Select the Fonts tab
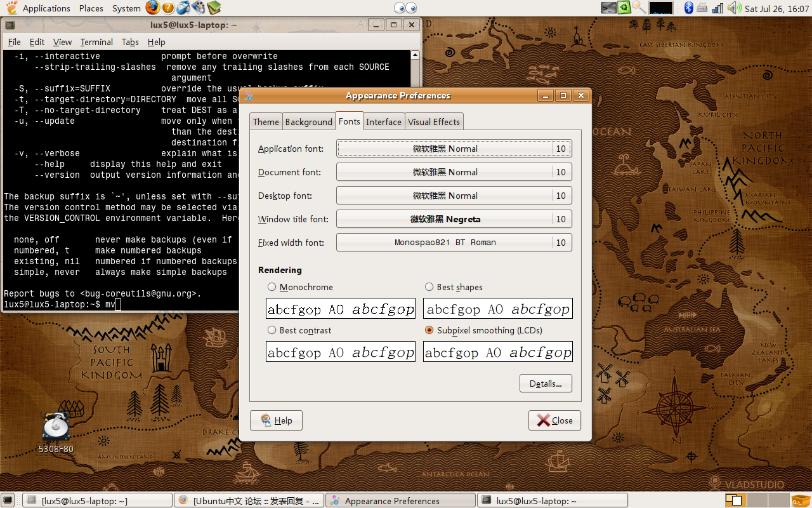This screenshot has height=508, width=812. pyautogui.click(x=350, y=121)
